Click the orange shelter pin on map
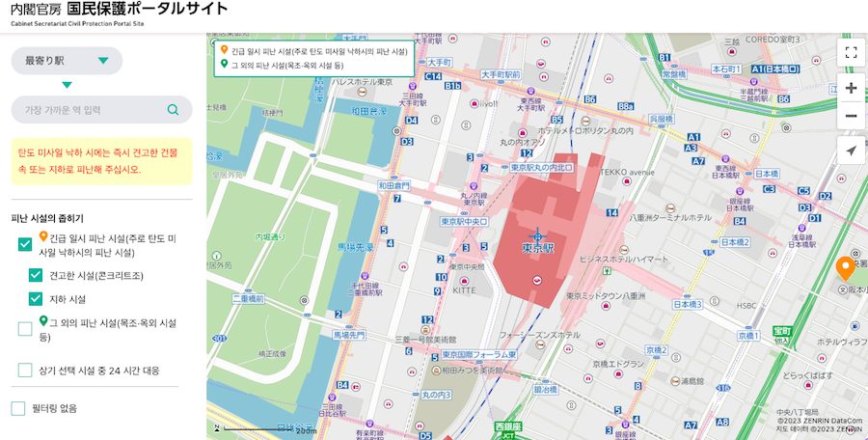 [845, 267]
